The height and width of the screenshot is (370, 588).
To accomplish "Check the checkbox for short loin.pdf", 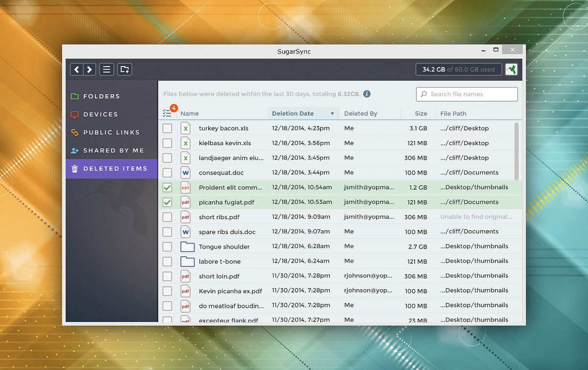I will (168, 276).
